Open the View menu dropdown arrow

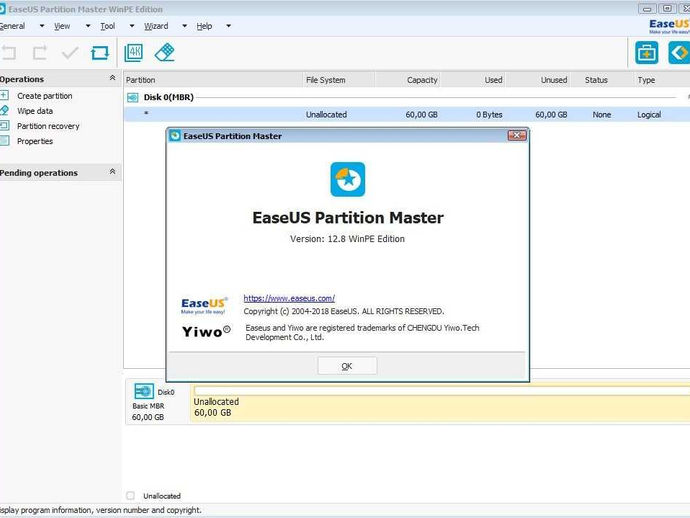coord(88,26)
